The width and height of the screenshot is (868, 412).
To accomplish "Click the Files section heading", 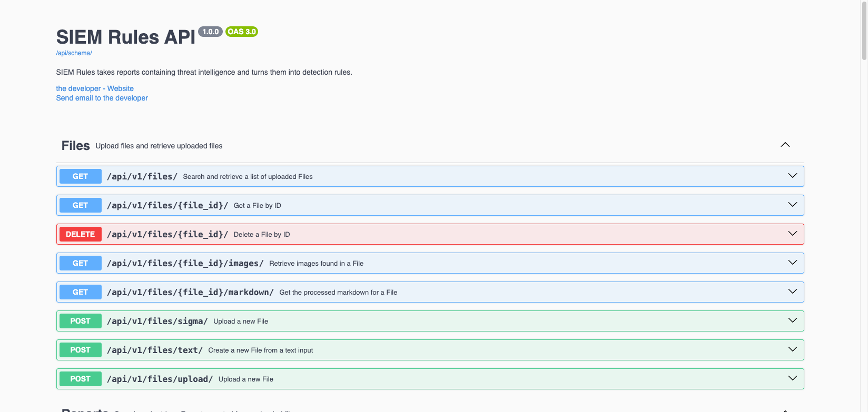I will [x=75, y=146].
